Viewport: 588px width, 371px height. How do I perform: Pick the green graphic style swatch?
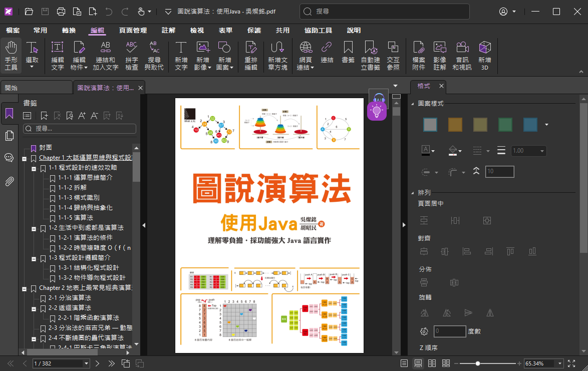[505, 125]
